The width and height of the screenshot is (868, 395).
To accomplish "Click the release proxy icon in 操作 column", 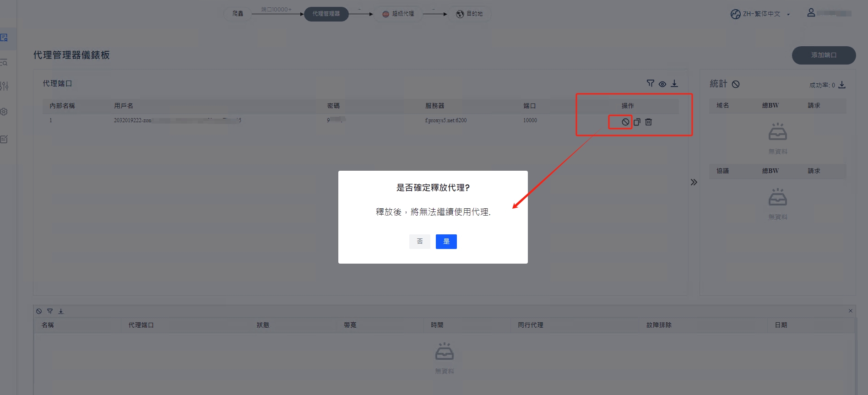I will pos(625,122).
